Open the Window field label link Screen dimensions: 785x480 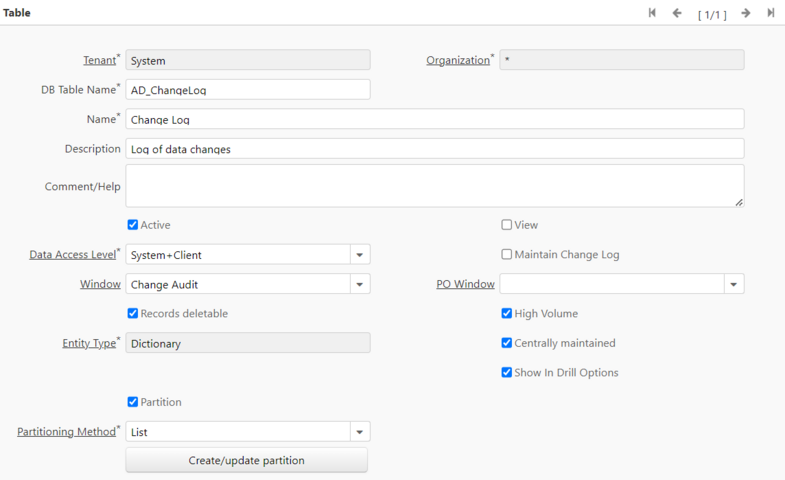(100, 285)
